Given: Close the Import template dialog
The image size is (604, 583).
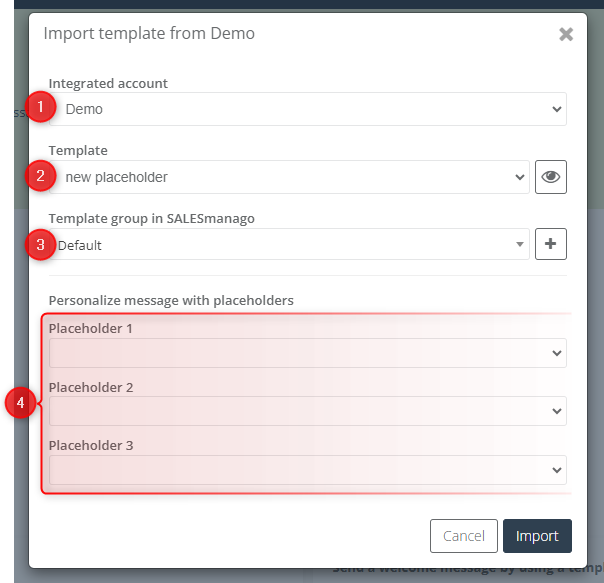Looking at the screenshot, I should pos(566,34).
